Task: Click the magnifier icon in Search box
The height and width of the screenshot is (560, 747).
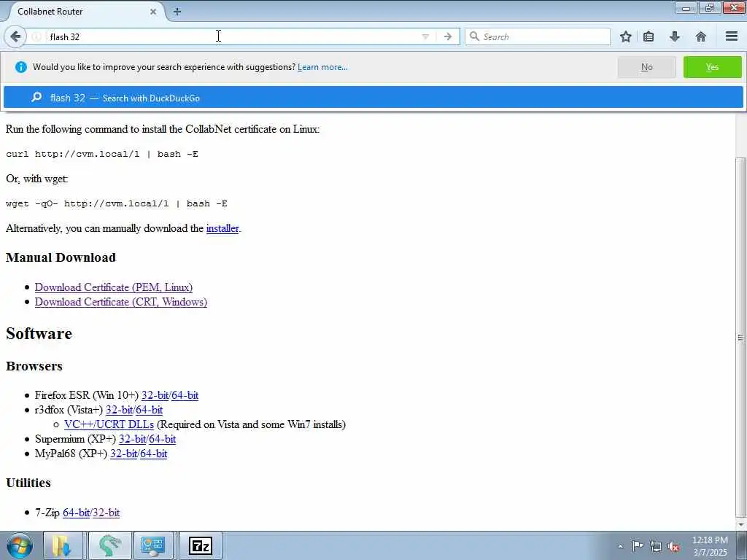Action: coord(474,36)
